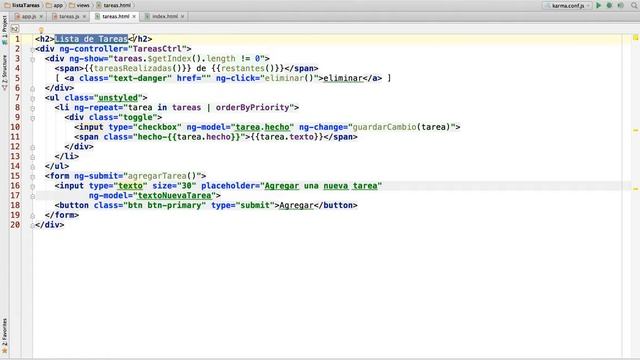
Task: Run the karma.conf.js configuration
Action: (x=598, y=5)
